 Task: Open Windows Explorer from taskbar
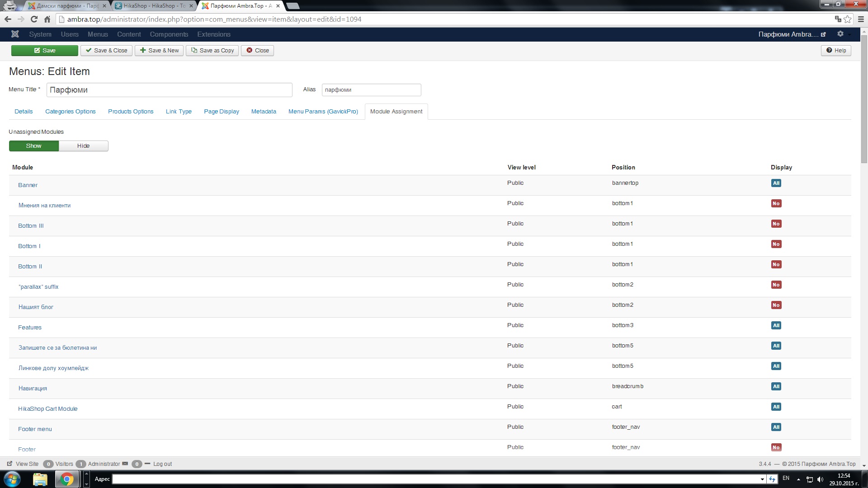point(40,479)
